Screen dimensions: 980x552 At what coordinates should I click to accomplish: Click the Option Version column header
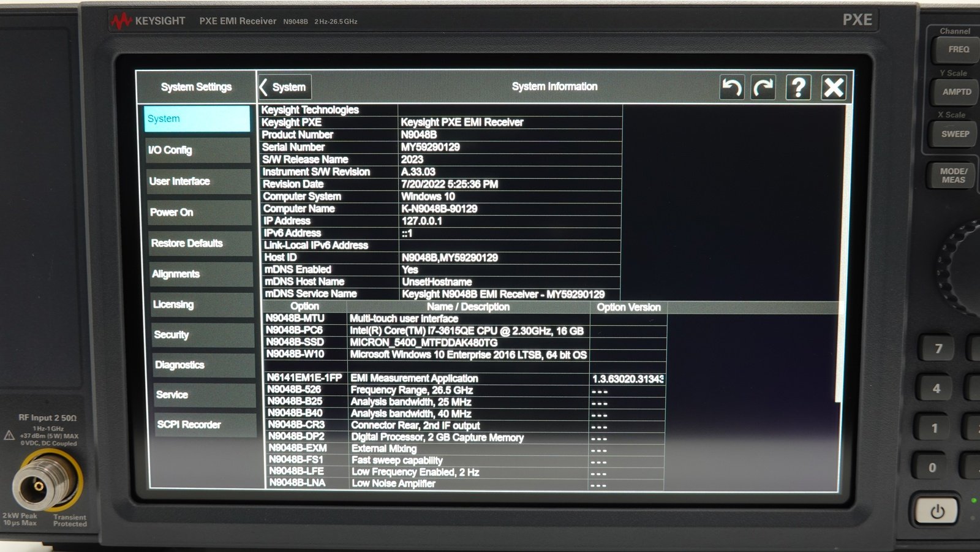click(628, 308)
